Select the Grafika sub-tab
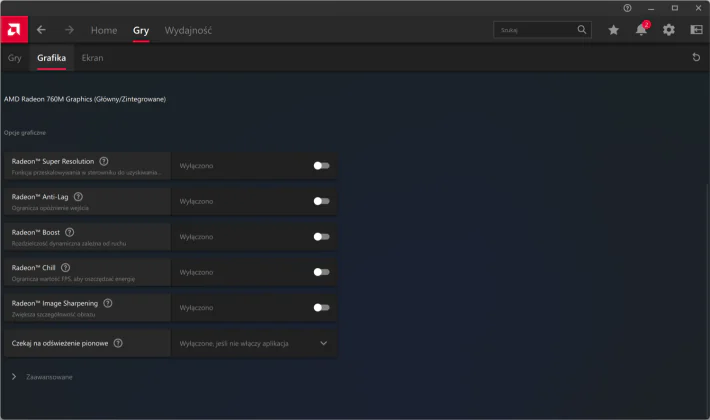The image size is (710, 420). point(52,58)
